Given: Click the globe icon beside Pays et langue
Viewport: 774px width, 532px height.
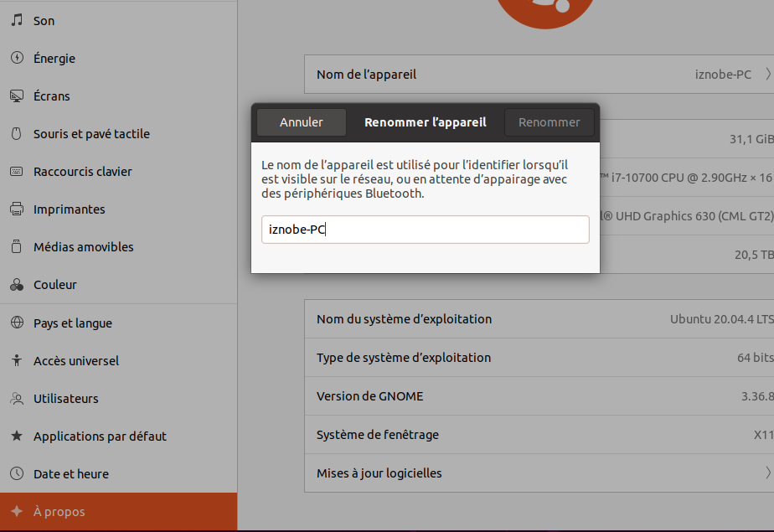Looking at the screenshot, I should (x=17, y=323).
